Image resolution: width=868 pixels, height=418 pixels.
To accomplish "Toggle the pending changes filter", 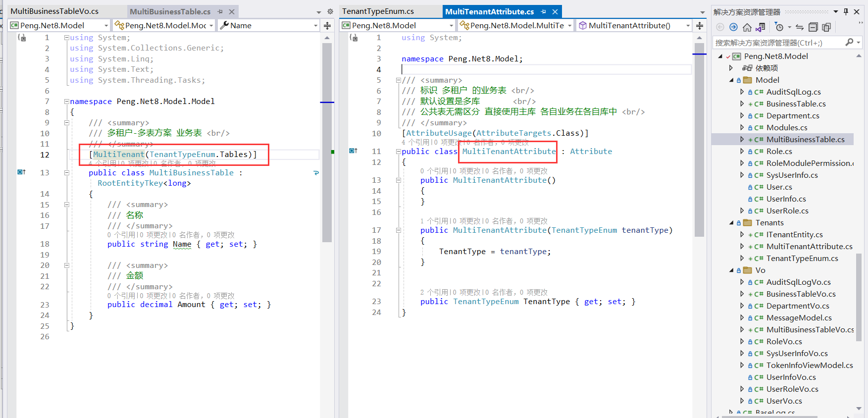I will click(779, 27).
